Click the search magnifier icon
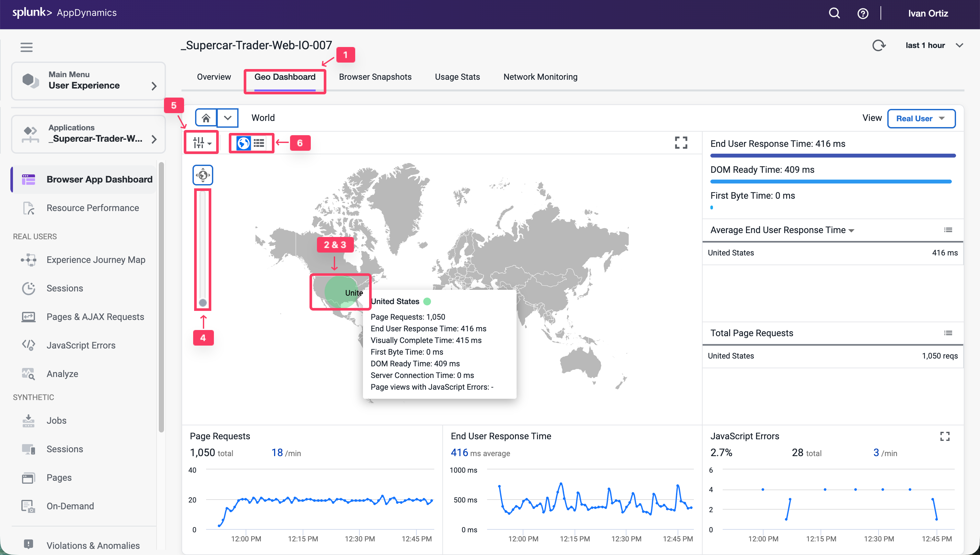This screenshot has width=980, height=555. coord(834,13)
